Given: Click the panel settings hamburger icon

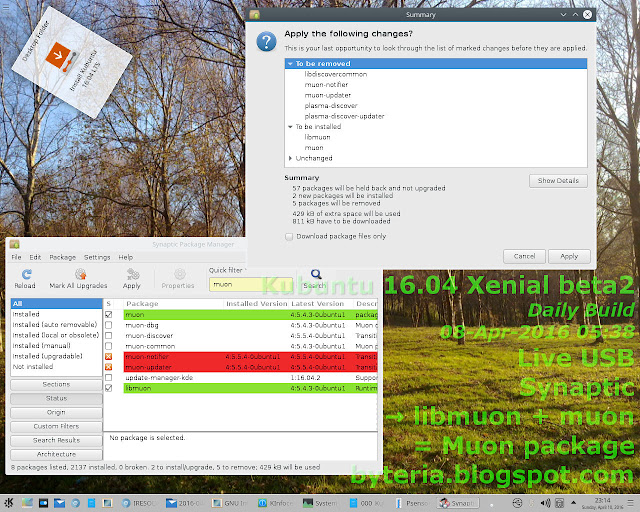Looking at the screenshot, I should [x=631, y=503].
